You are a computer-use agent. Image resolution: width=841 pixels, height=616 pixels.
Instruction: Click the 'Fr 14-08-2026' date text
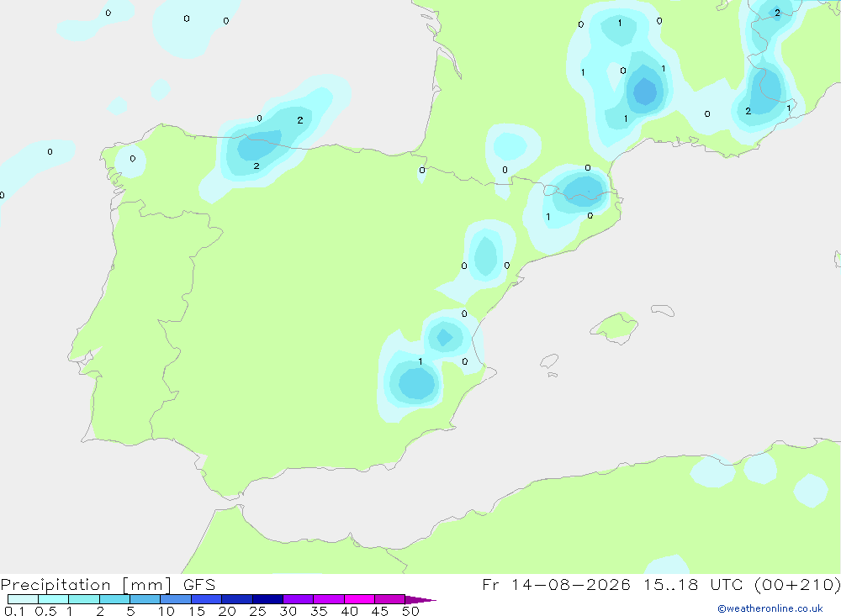click(556, 584)
